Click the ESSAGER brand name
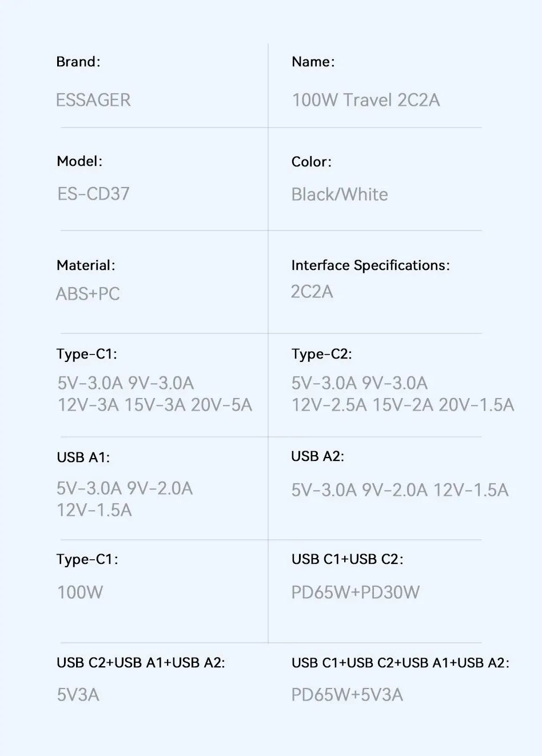Screen dimensions: 542x756 point(93,100)
